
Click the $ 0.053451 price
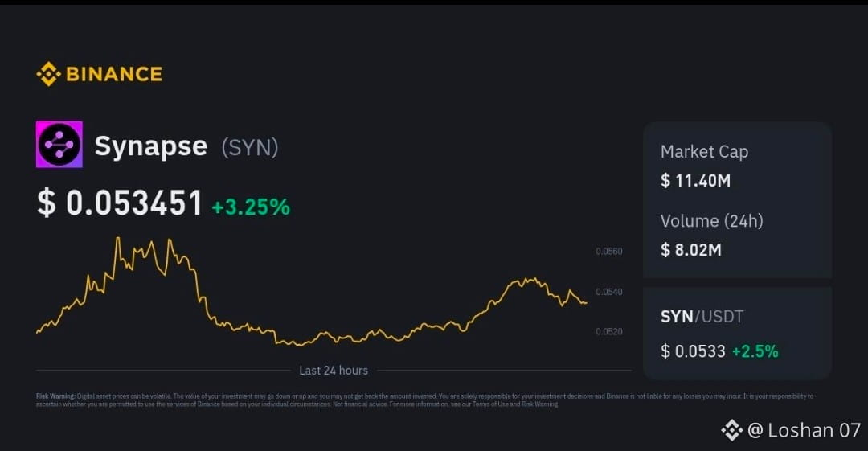point(120,203)
